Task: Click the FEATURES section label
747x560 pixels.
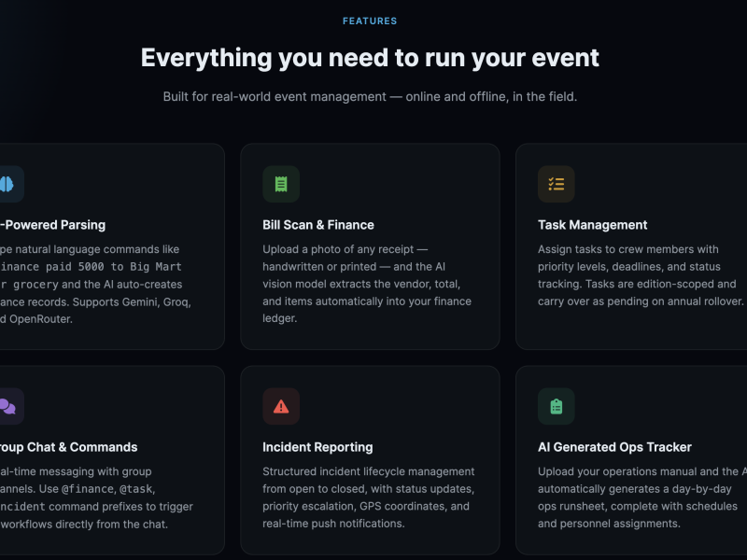Action: pyautogui.click(x=370, y=21)
